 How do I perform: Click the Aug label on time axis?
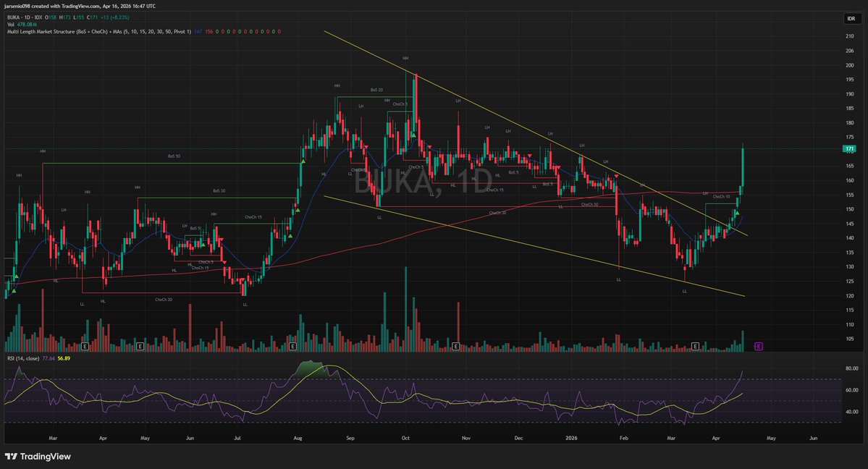[x=298, y=438]
